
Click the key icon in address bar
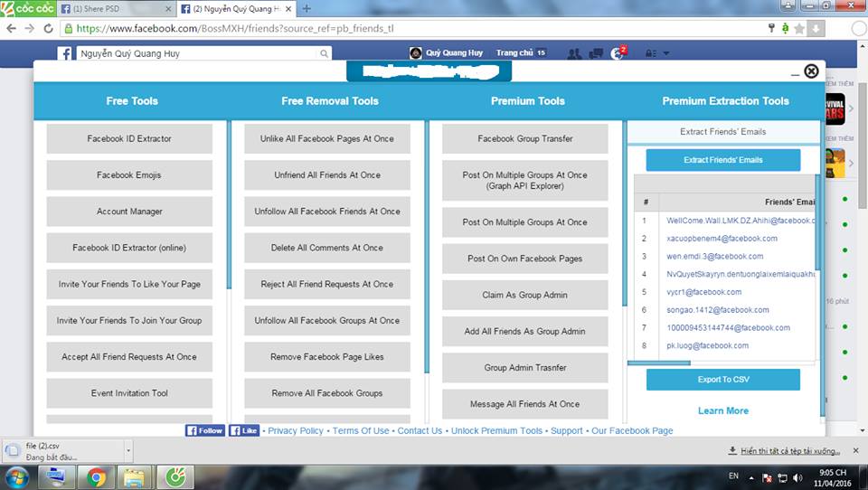[x=771, y=28]
